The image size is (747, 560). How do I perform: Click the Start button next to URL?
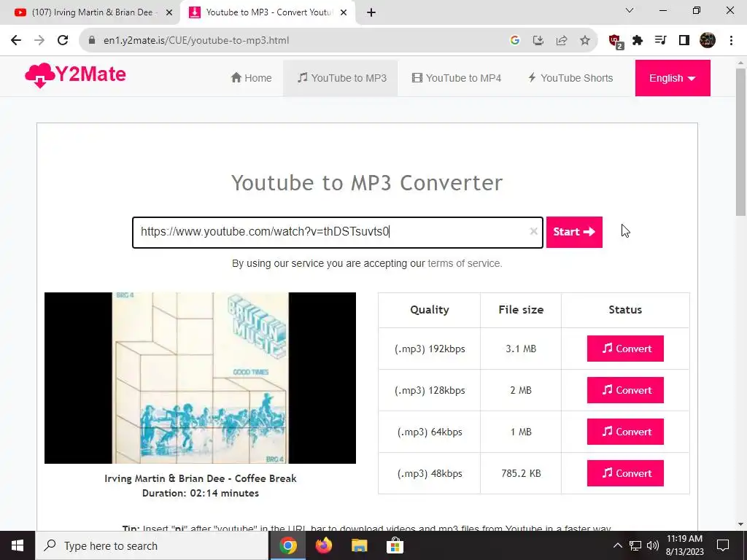tap(574, 232)
